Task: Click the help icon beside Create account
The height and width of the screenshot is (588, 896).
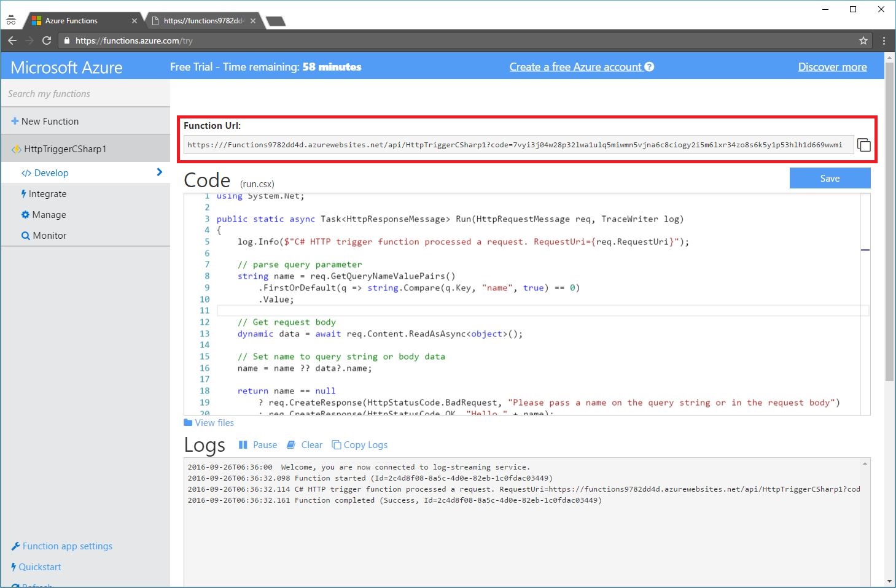Action: click(x=649, y=67)
